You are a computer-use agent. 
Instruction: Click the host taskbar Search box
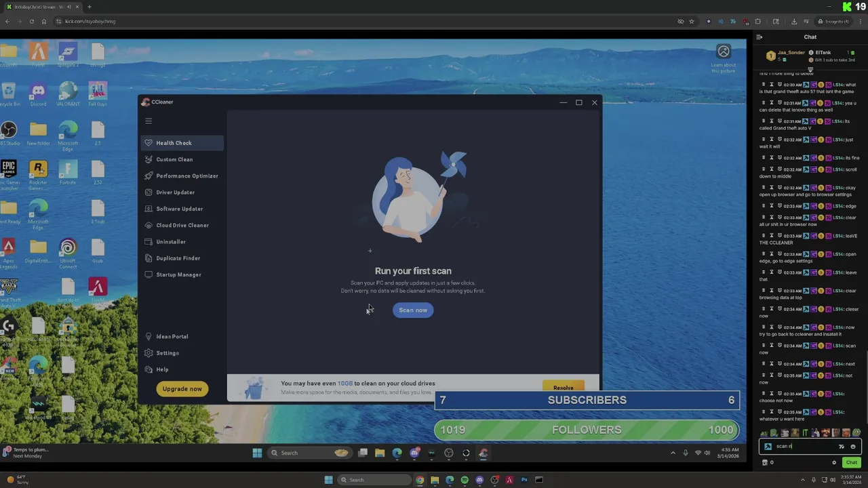tap(375, 480)
